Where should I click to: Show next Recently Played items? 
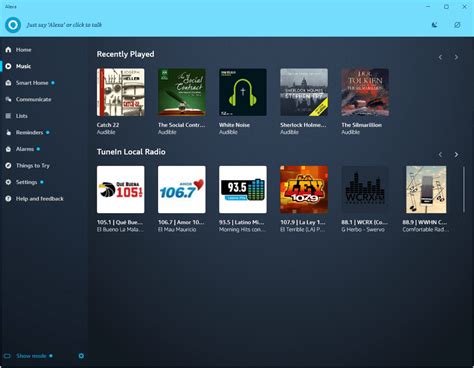point(456,57)
